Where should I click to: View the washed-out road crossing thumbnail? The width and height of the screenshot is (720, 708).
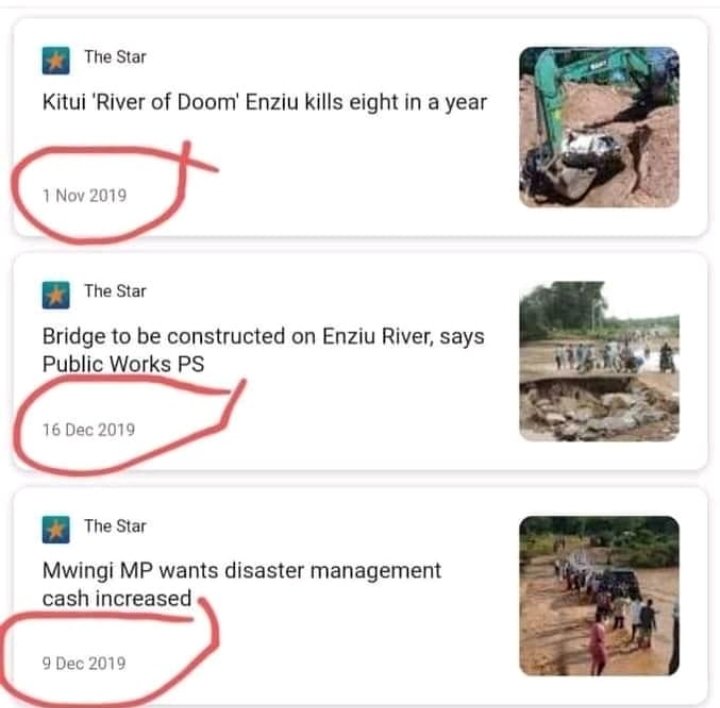tap(598, 361)
